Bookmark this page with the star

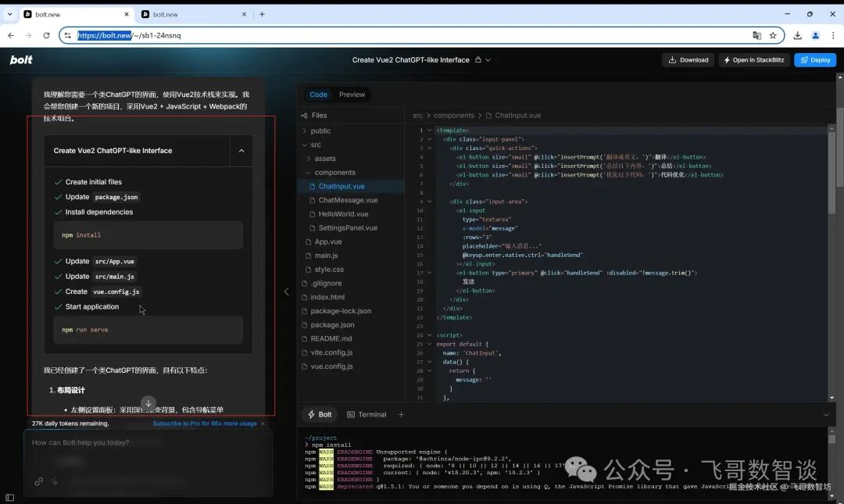773,35
